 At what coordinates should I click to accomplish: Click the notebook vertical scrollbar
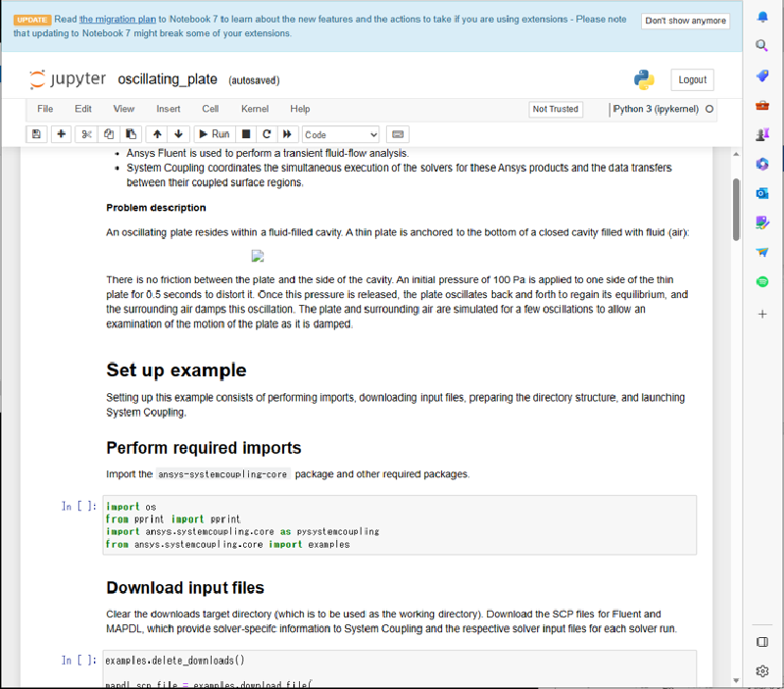tap(736, 206)
